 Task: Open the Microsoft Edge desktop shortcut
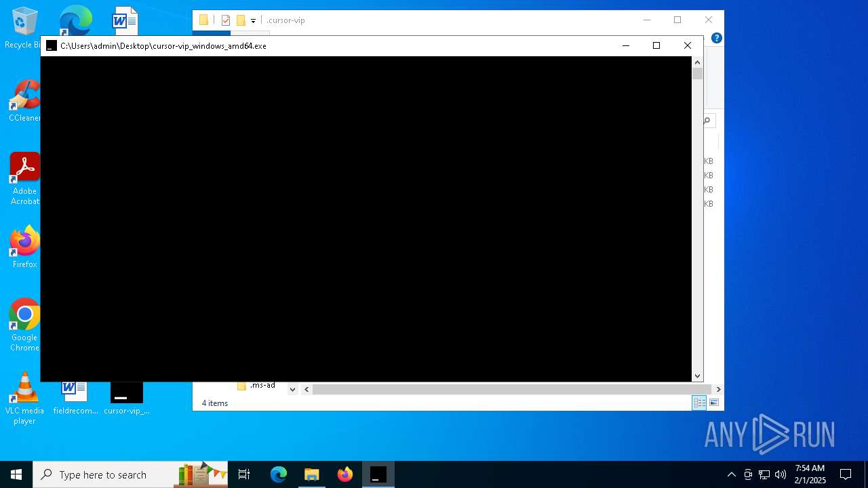[75, 20]
